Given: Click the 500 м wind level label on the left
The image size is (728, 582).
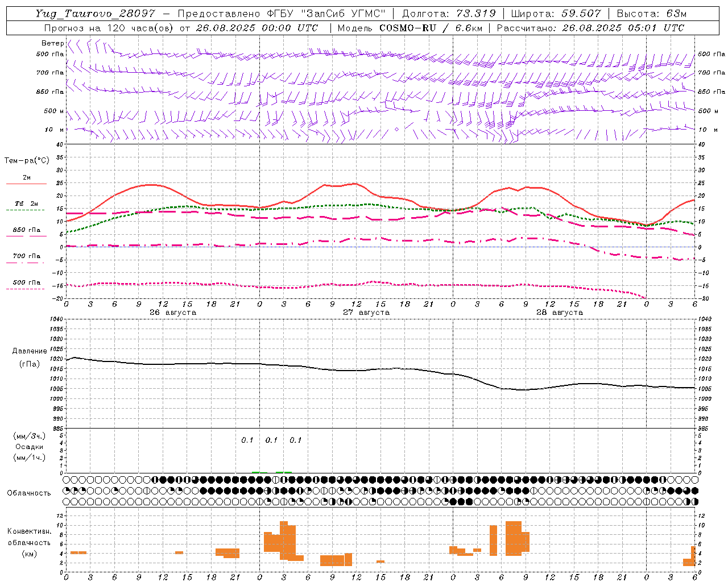Looking at the screenshot, I should [54, 111].
